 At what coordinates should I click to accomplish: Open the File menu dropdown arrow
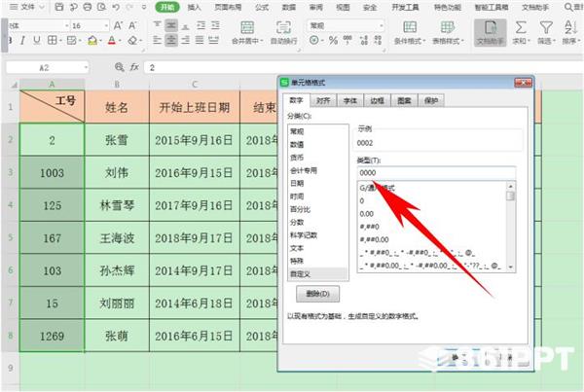point(42,7)
